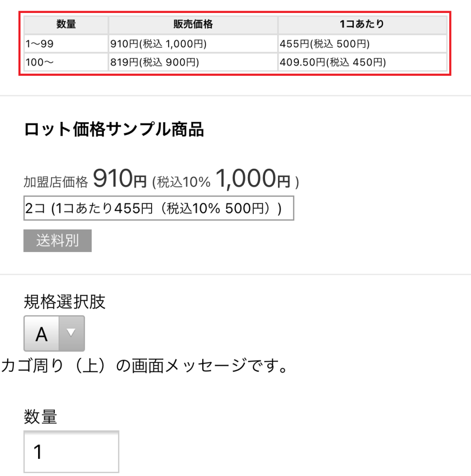Click the 819円(税込 900円) price cell
This screenshot has height=476, width=471.
click(193, 62)
